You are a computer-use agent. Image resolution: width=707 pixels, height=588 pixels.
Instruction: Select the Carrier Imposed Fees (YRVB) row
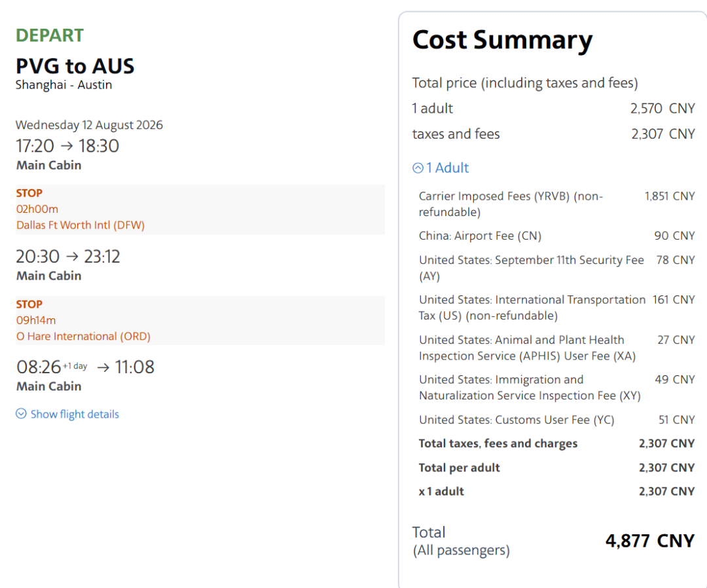point(511,204)
